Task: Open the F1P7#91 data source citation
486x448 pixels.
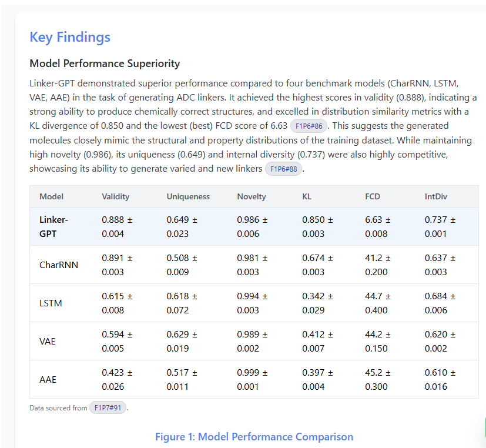Action: pos(108,408)
